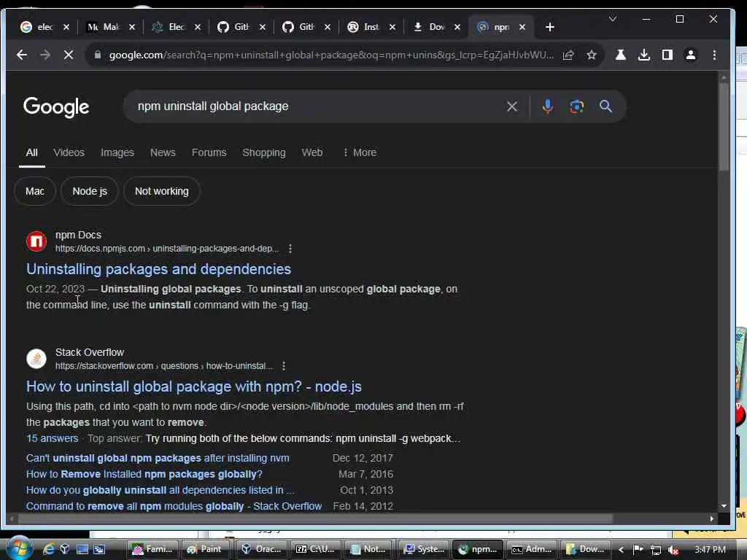The image size is (747, 560).
Task: Open the Chrome Labs flask icon
Action: 620,55
